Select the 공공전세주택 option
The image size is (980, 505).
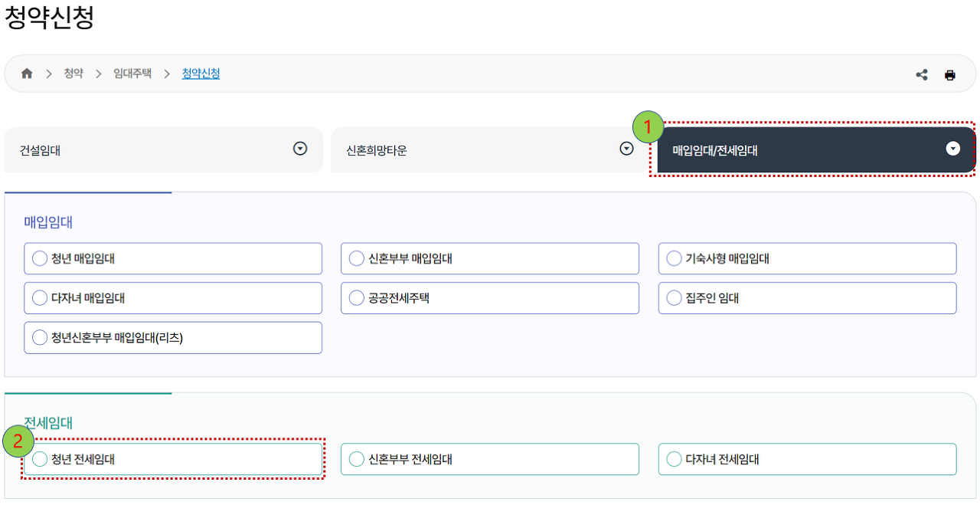click(357, 297)
